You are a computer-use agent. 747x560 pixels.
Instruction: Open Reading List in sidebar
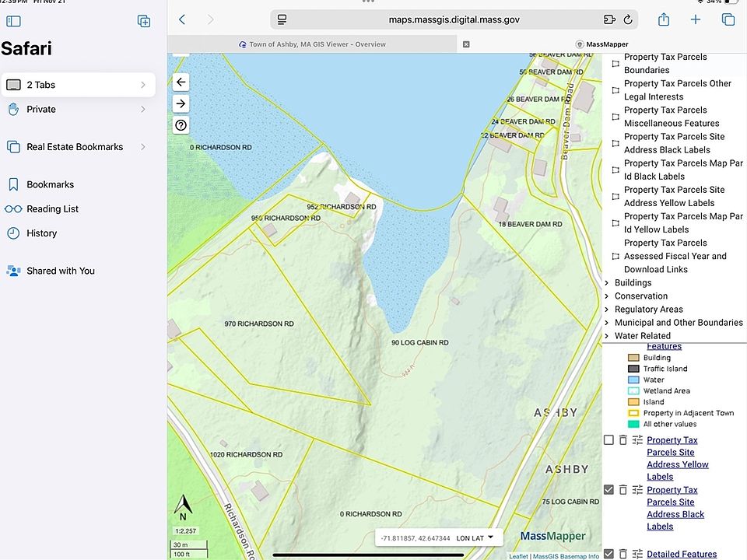(x=79, y=209)
